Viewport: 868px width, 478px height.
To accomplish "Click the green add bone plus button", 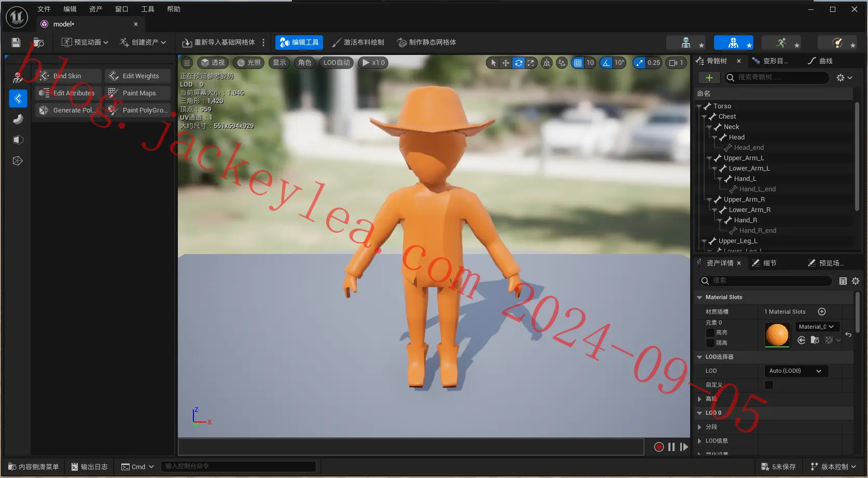I will [x=709, y=78].
